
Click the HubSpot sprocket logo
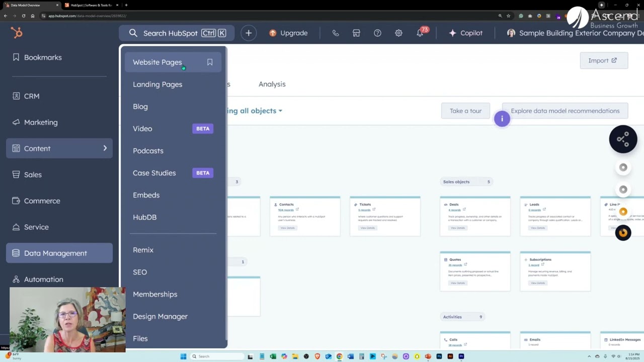[17, 33]
